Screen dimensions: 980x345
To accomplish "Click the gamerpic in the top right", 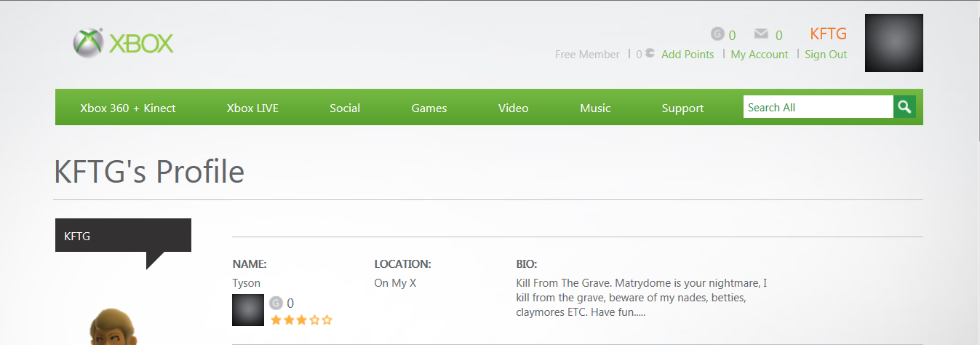I will point(894,43).
